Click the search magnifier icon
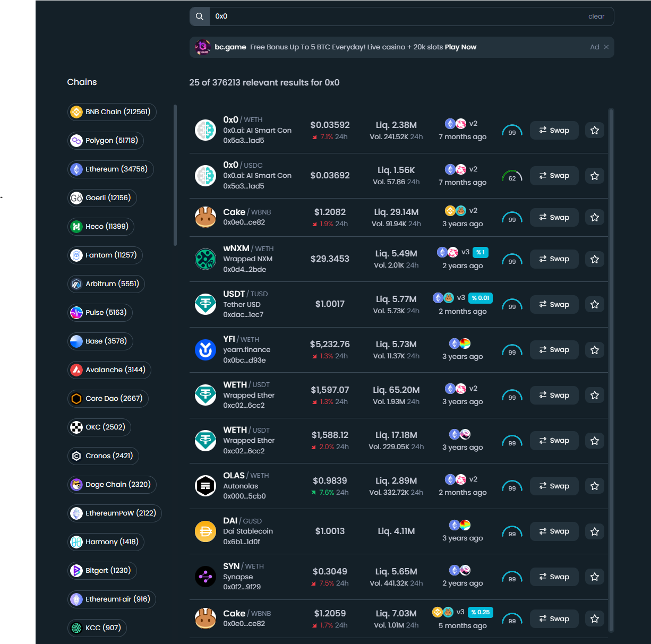This screenshot has height=644, width=651. coord(200,16)
